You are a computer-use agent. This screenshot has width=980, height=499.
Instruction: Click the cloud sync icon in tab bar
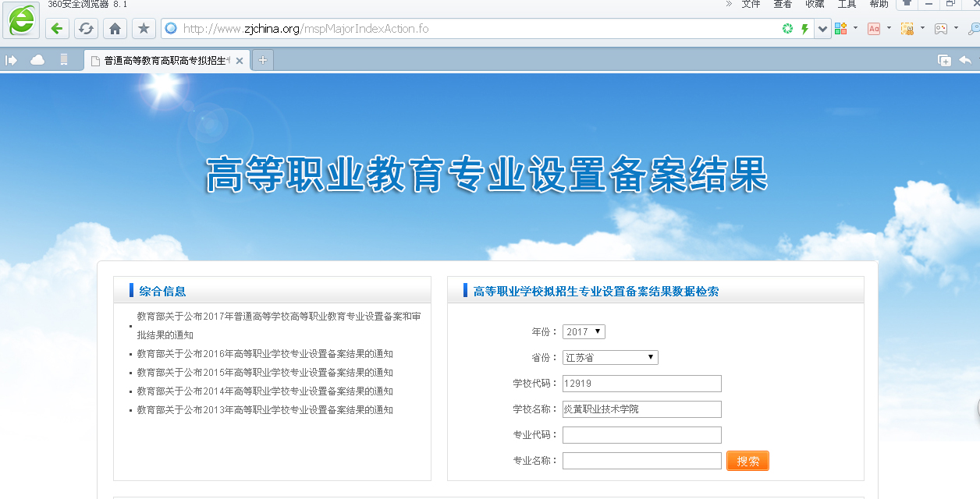point(37,60)
